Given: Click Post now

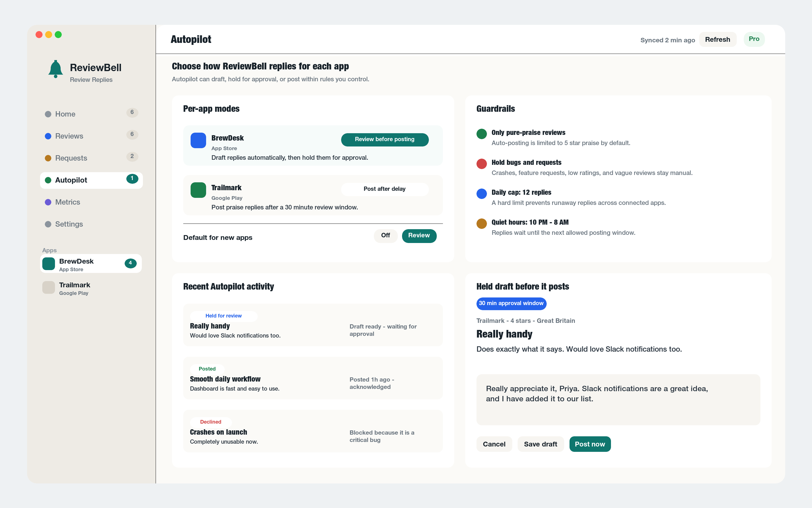Looking at the screenshot, I should pos(590,444).
